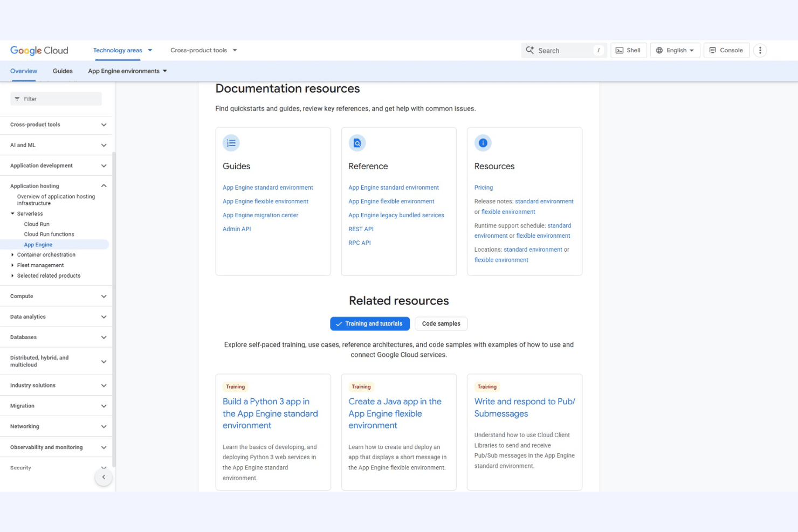The image size is (798, 532).
Task: Open the English language selector
Action: (675, 51)
